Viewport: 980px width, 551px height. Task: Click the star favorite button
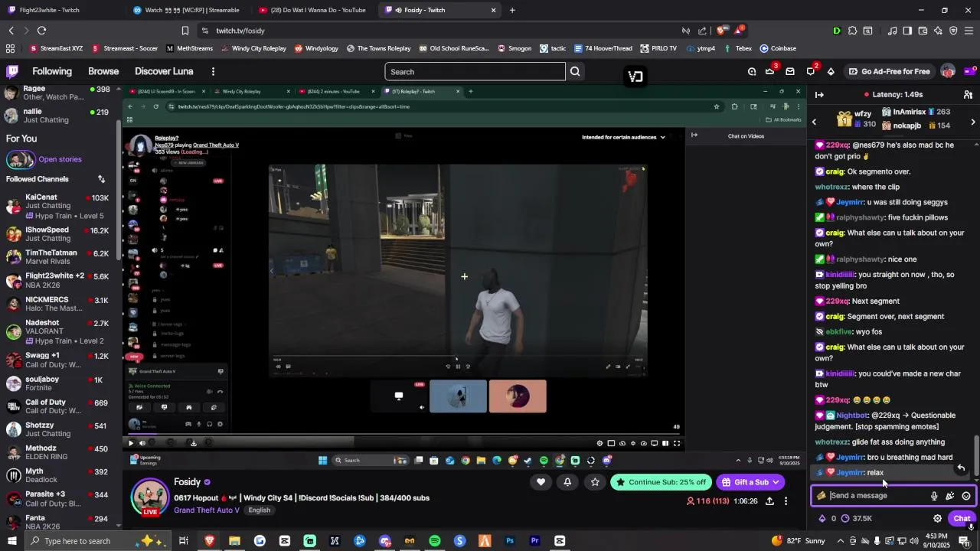pyautogui.click(x=595, y=482)
